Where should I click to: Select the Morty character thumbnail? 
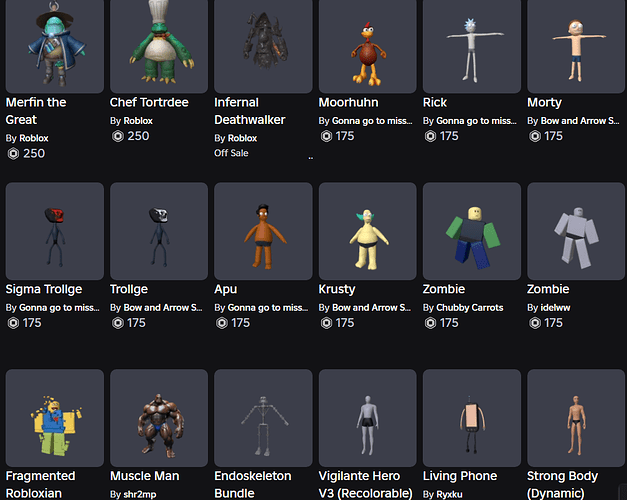[576, 46]
